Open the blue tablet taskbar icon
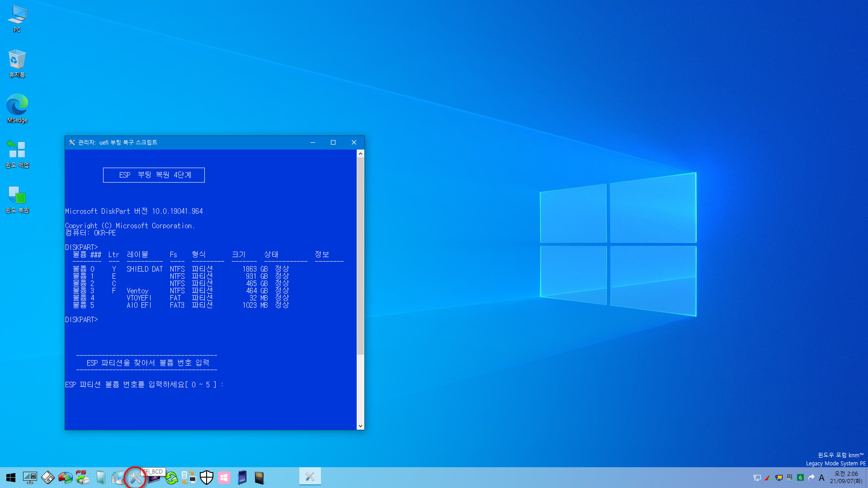The image size is (868, 488). (x=242, y=478)
